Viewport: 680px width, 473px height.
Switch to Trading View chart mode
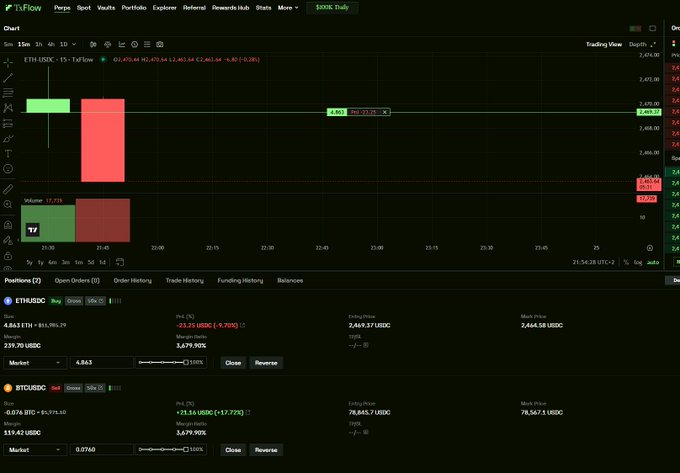point(604,44)
